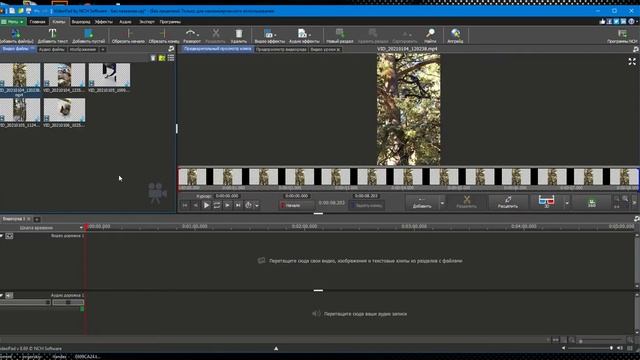Image resolution: width=640 pixels, height=360 pixels.
Task: Open the green Menu (Меню) dropdown
Action: click(13, 22)
